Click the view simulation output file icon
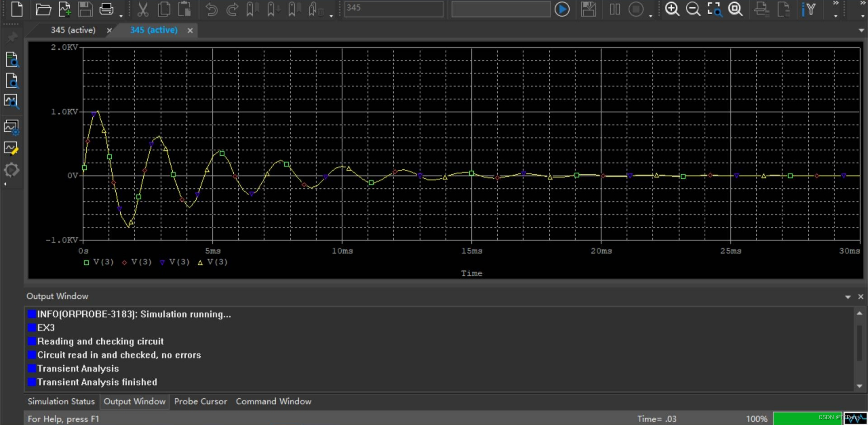The width and height of the screenshot is (868, 425). point(12,60)
